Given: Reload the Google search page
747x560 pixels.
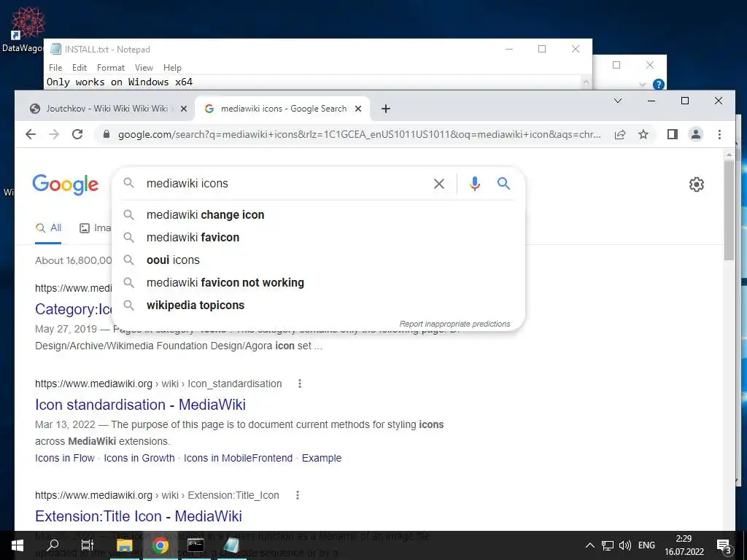Looking at the screenshot, I should pyautogui.click(x=77, y=135).
